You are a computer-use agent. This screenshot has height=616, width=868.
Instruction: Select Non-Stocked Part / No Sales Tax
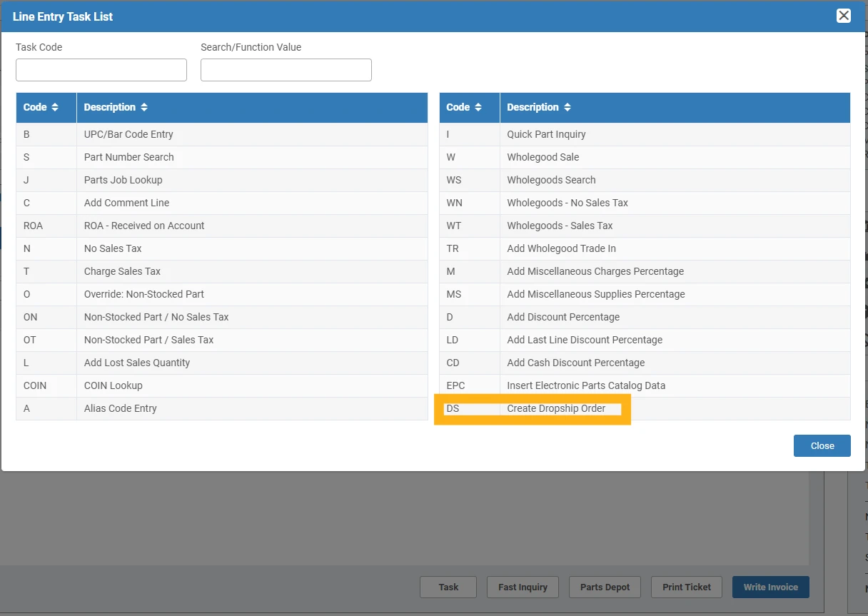coord(222,317)
